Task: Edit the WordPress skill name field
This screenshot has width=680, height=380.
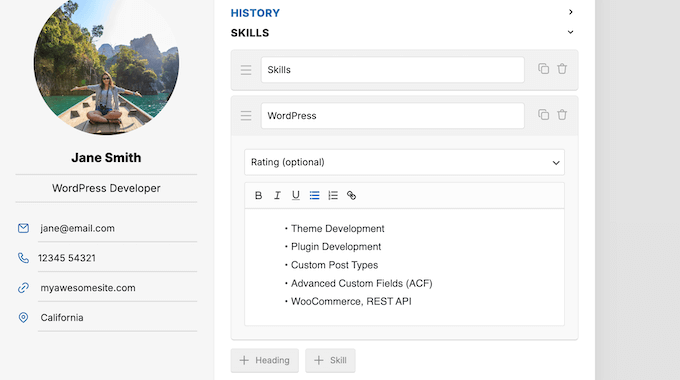Action: 392,116
